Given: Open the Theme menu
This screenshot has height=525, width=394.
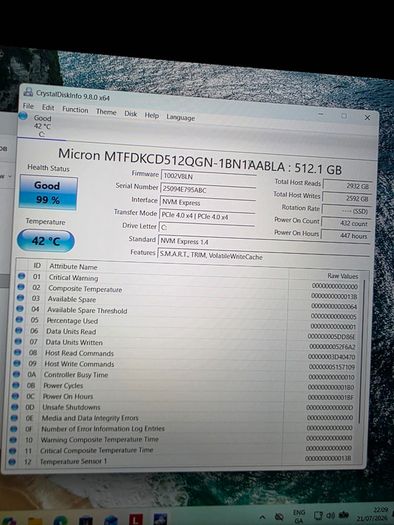Looking at the screenshot, I should point(106,111).
